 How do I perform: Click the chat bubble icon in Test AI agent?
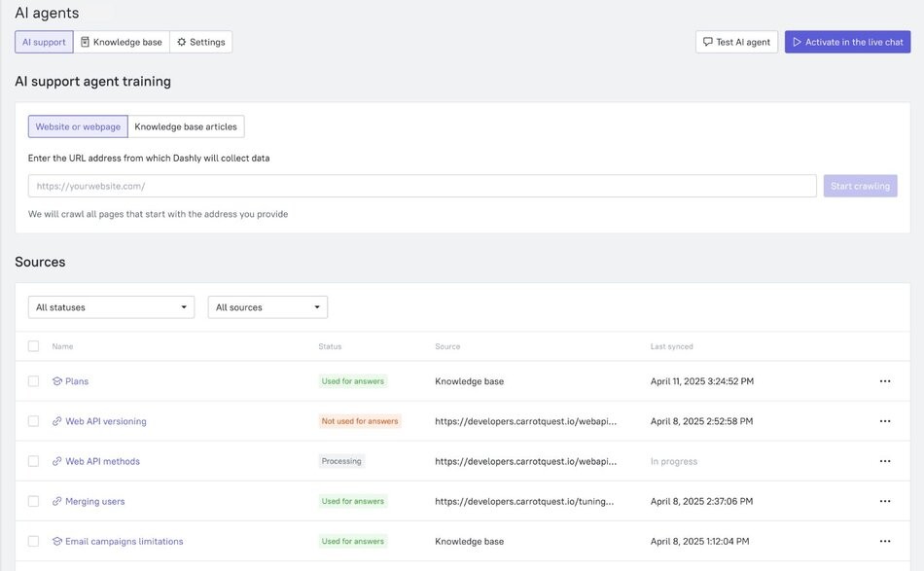[x=708, y=41]
